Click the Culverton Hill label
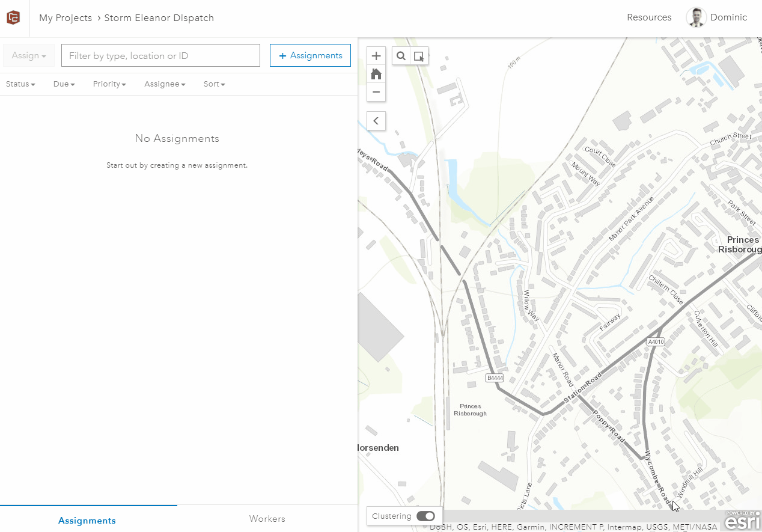This screenshot has height=532, width=762. [x=706, y=328]
